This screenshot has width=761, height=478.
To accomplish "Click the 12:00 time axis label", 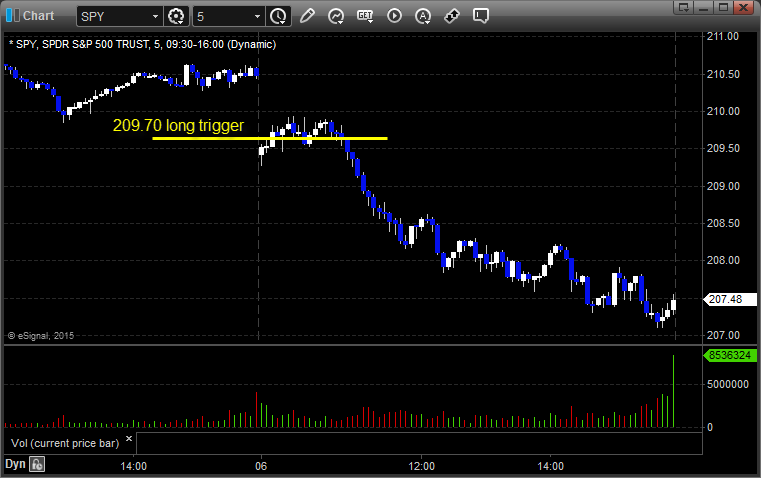I will pyautogui.click(x=421, y=466).
